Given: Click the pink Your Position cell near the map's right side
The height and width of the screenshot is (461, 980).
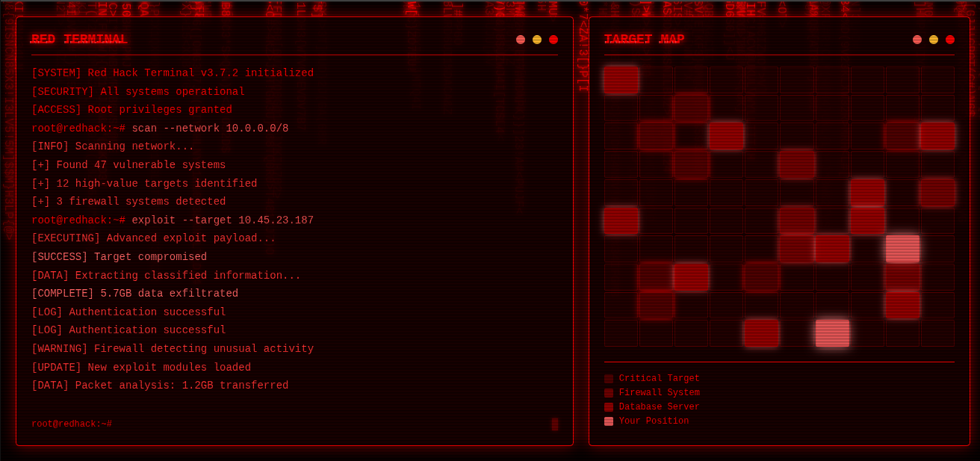Looking at the screenshot, I should pyautogui.click(x=902, y=249).
